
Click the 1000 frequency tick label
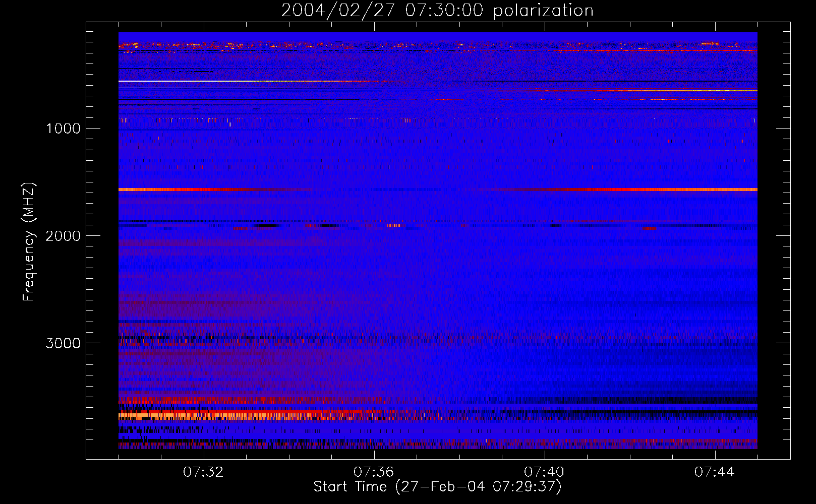(x=63, y=129)
